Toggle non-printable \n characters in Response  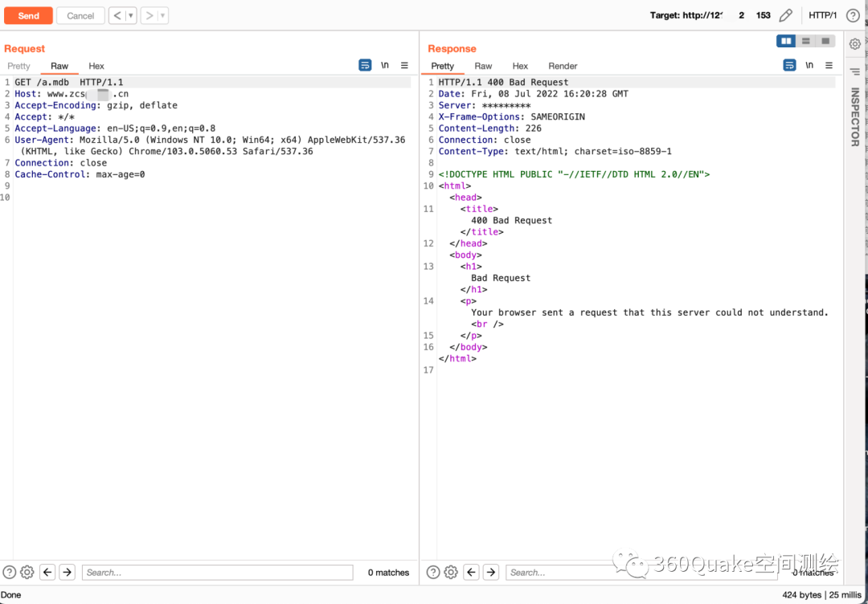tap(809, 65)
